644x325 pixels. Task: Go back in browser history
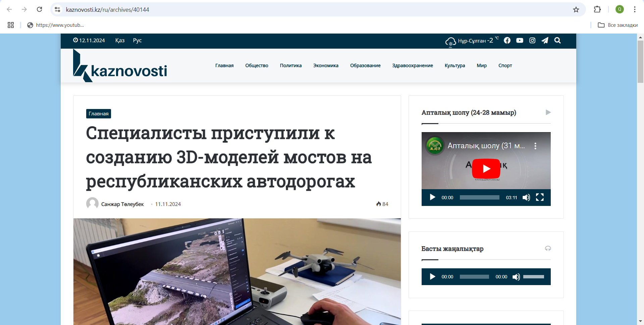click(x=9, y=9)
